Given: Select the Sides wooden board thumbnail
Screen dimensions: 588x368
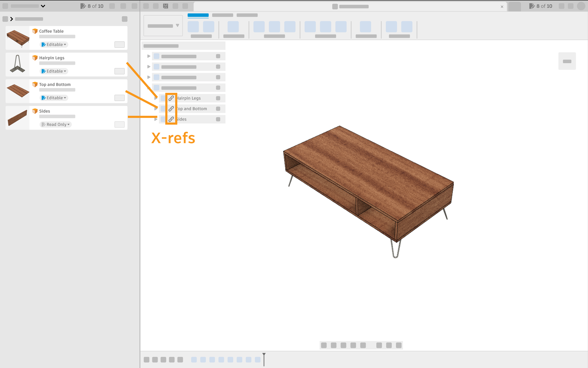Looking at the screenshot, I should point(17,118).
